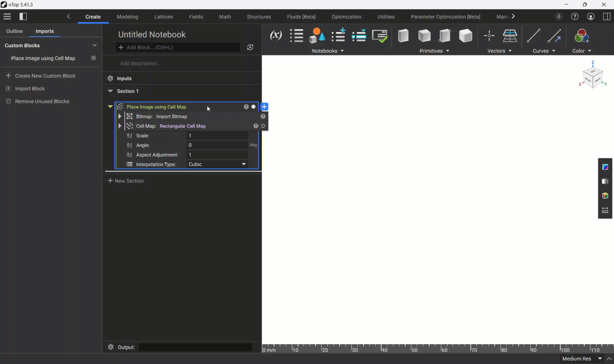Collapse the Place Image using Cell Map block
This screenshot has height=364, width=614.
[110, 106]
